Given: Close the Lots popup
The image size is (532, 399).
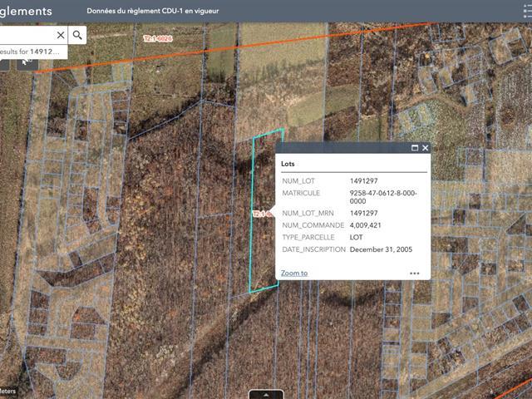Looking at the screenshot, I should [x=426, y=148].
